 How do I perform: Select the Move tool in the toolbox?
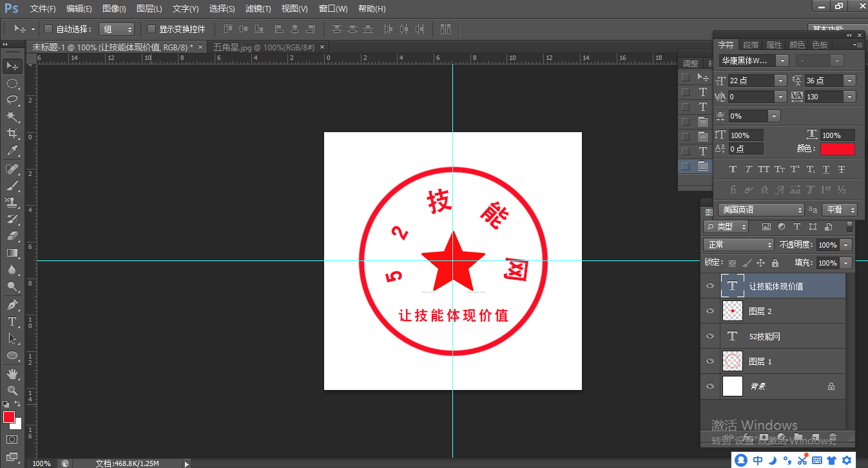[12, 66]
